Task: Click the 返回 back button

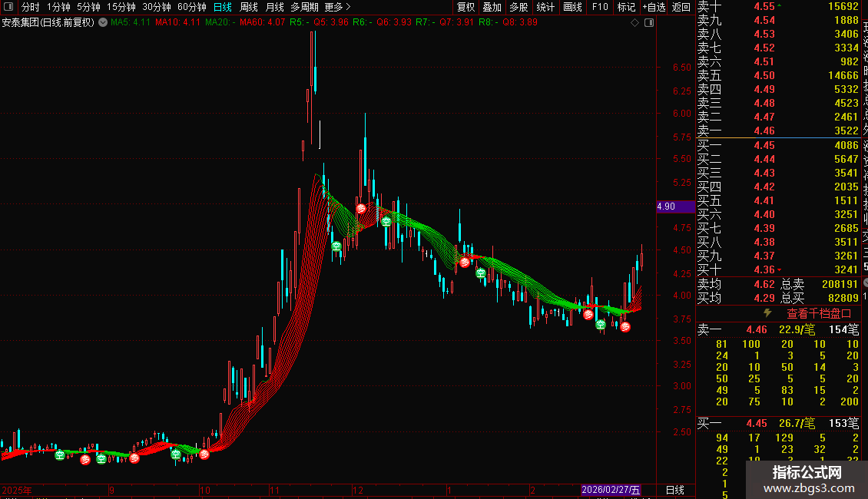Action: click(x=681, y=7)
